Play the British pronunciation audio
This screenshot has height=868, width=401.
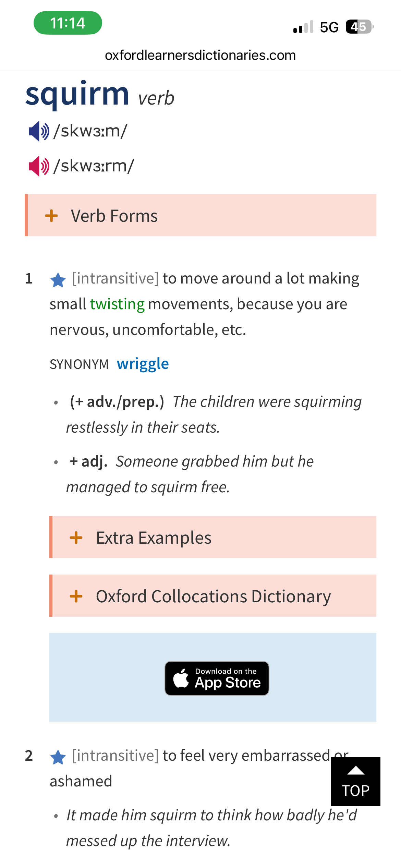(39, 131)
